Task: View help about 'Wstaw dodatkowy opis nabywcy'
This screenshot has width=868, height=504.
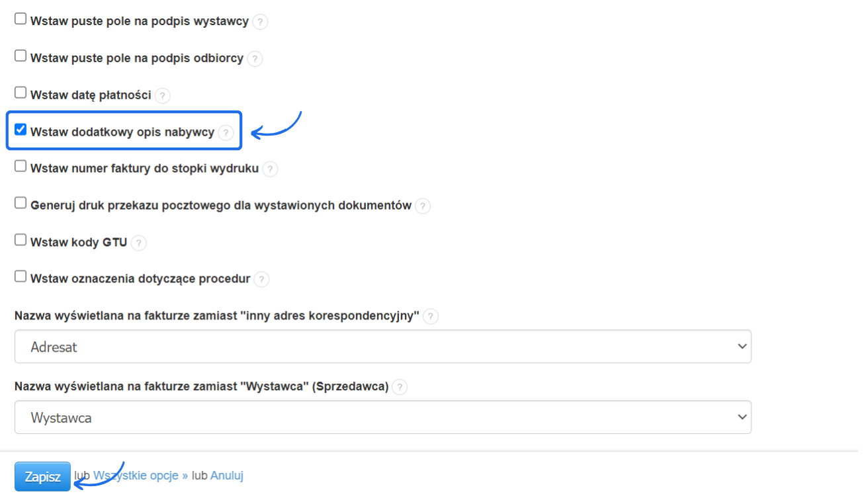Action: [x=226, y=132]
